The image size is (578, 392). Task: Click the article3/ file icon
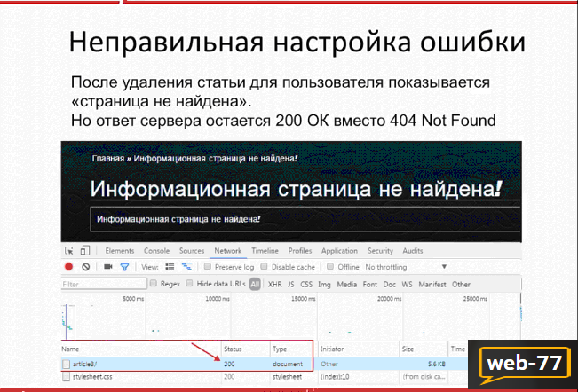click(x=66, y=364)
